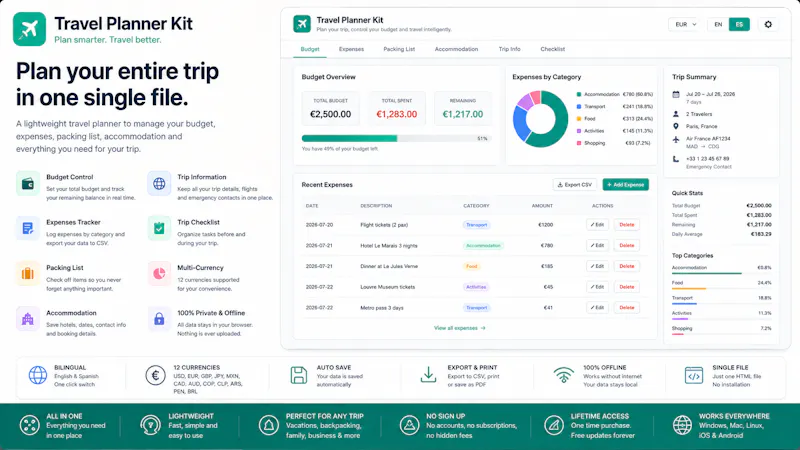Screen dimensions: 800x450
Task: Delete the Flight tickets (2 pax) expense
Action: (627, 224)
